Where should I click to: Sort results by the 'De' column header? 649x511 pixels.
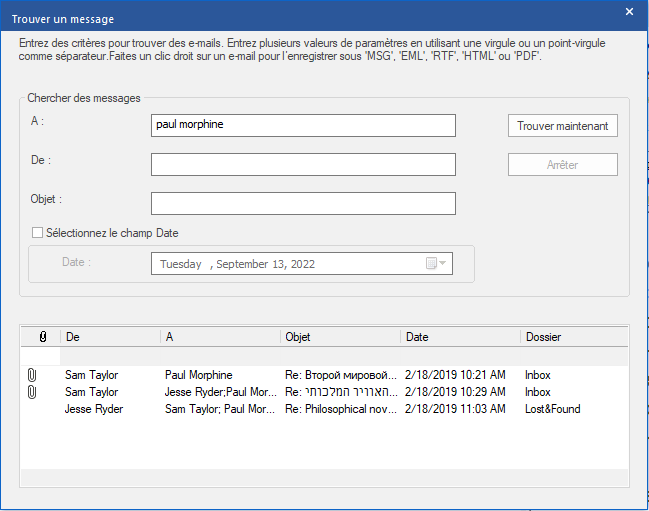(110, 337)
